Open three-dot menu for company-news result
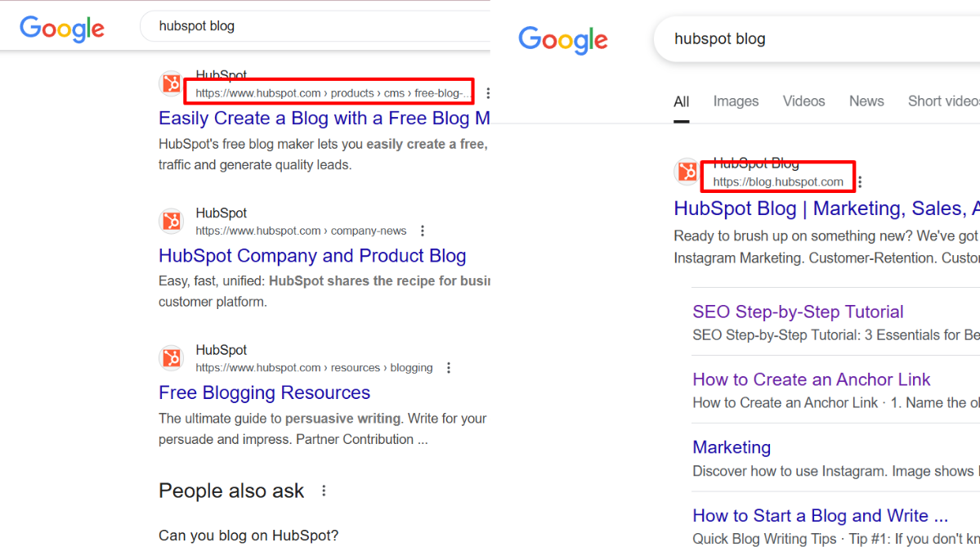Image resolution: width=980 pixels, height=547 pixels. click(423, 231)
